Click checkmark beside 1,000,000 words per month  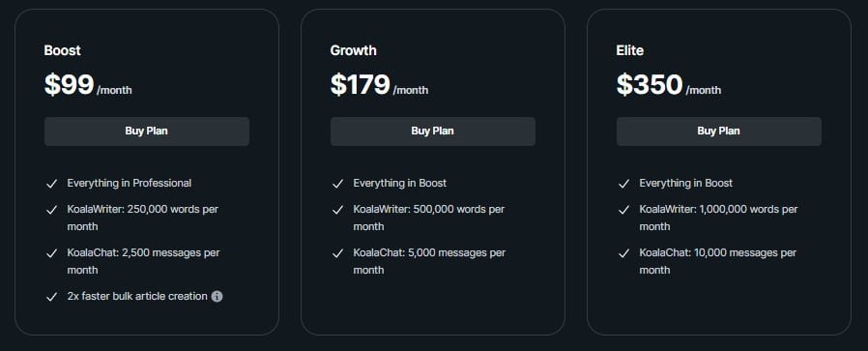[623, 211]
